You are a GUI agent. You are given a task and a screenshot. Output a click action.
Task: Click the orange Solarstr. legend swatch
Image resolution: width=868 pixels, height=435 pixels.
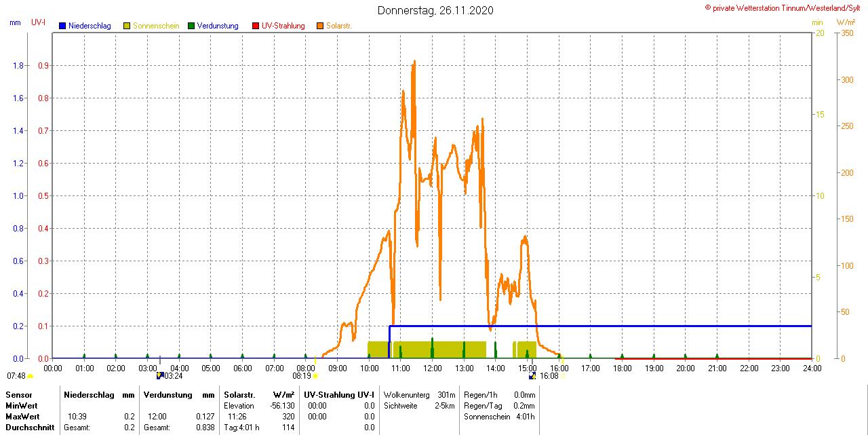pos(320,26)
